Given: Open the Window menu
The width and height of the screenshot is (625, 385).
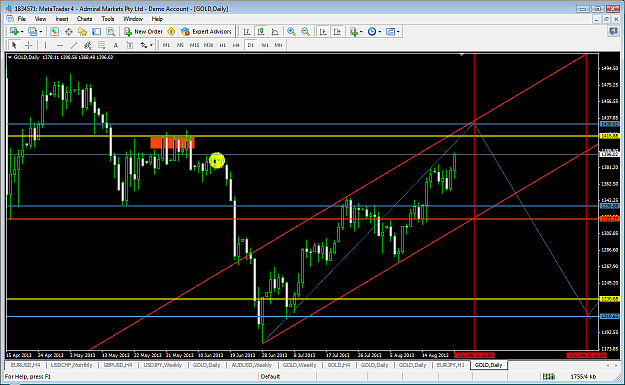Looking at the screenshot, I should point(133,19).
